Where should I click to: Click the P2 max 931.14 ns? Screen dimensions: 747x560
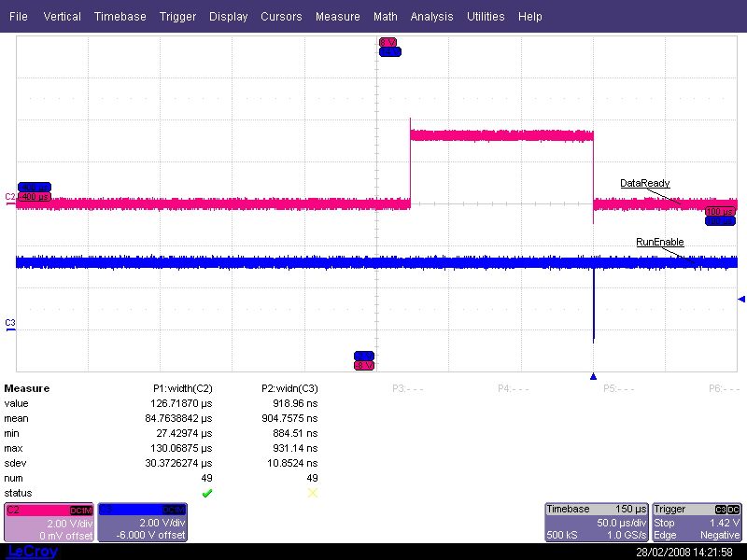(295, 448)
